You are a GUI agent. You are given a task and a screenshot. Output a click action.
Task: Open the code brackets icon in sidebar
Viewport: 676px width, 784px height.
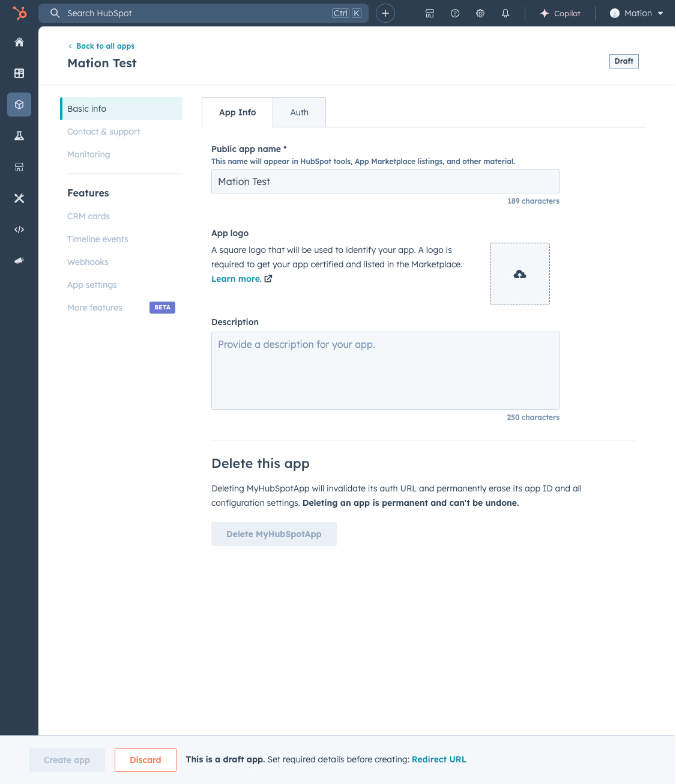tap(19, 229)
